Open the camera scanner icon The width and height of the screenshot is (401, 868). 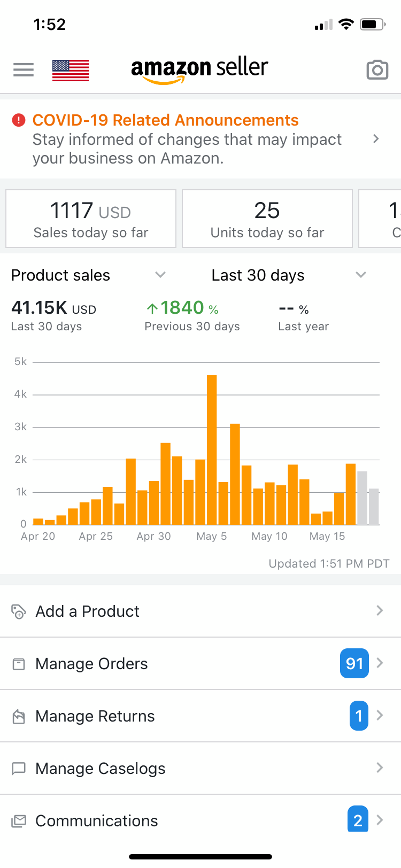pos(377,70)
